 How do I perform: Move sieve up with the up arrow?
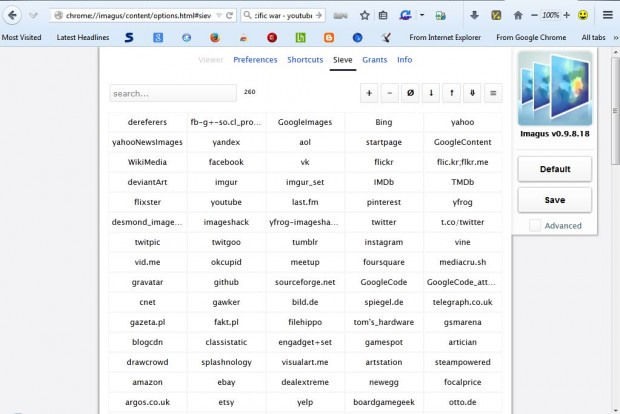point(452,93)
